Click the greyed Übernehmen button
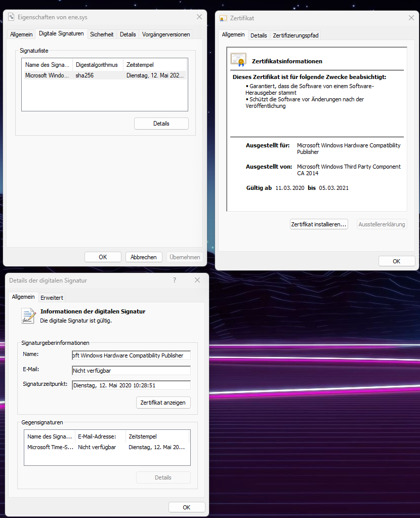The height and width of the screenshot is (518, 420). click(x=185, y=257)
